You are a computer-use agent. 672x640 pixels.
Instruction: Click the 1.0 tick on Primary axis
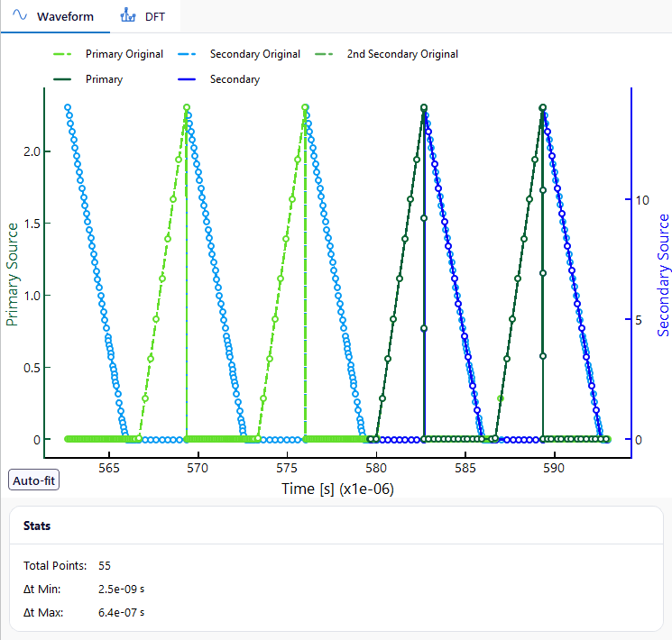tap(32, 296)
